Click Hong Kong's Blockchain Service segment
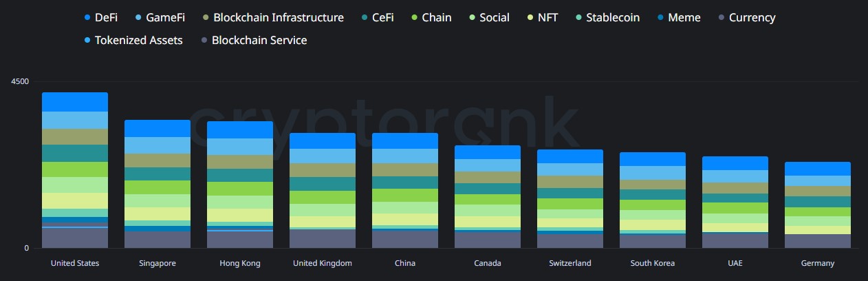The image size is (868, 281). coord(240,239)
